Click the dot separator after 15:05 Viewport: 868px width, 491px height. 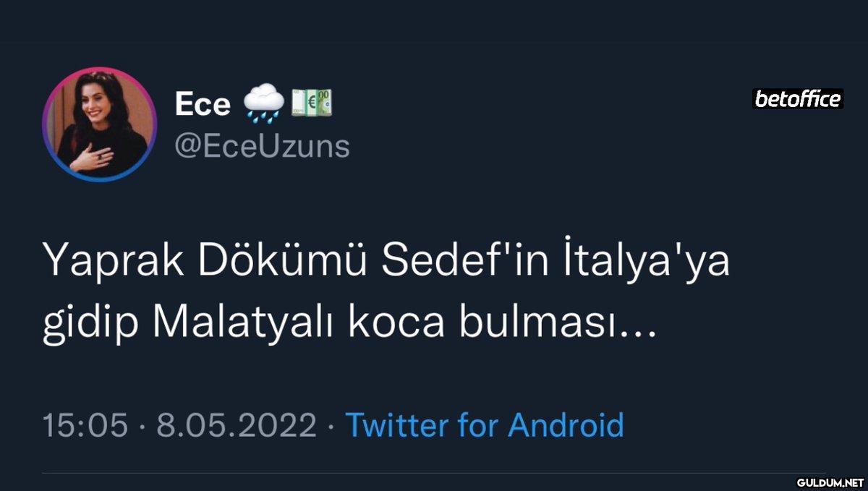142,425
